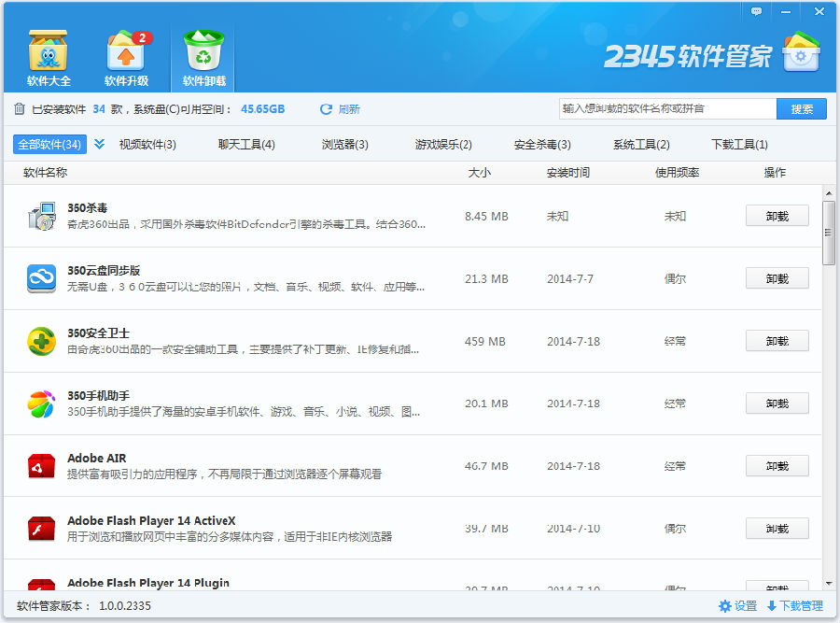Image resolution: width=840 pixels, height=623 pixels.
Task: Click the 360安全卫士 shield icon
Action: tap(42, 341)
